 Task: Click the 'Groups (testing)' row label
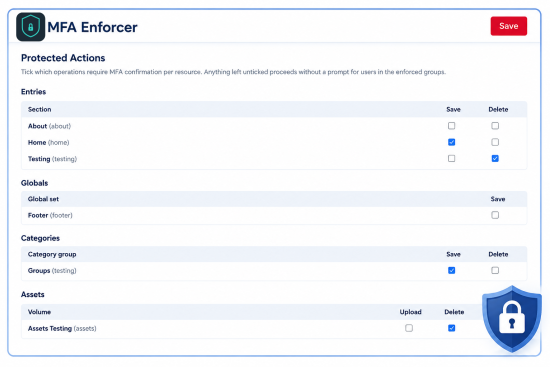(52, 271)
